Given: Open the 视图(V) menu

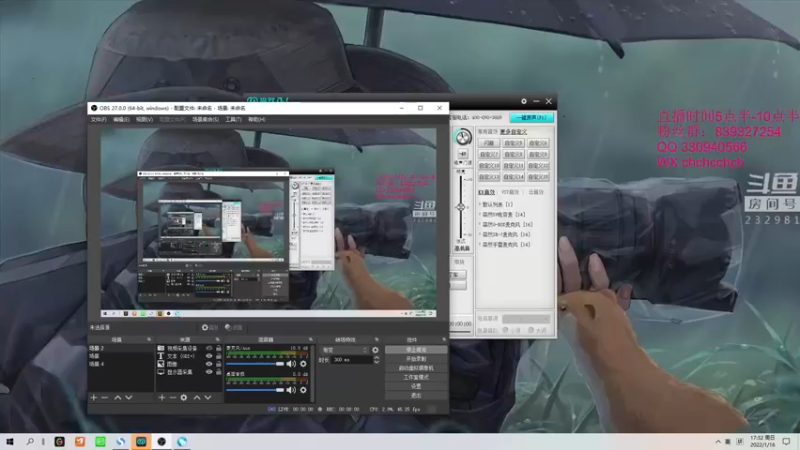Looking at the screenshot, I should coord(144,119).
